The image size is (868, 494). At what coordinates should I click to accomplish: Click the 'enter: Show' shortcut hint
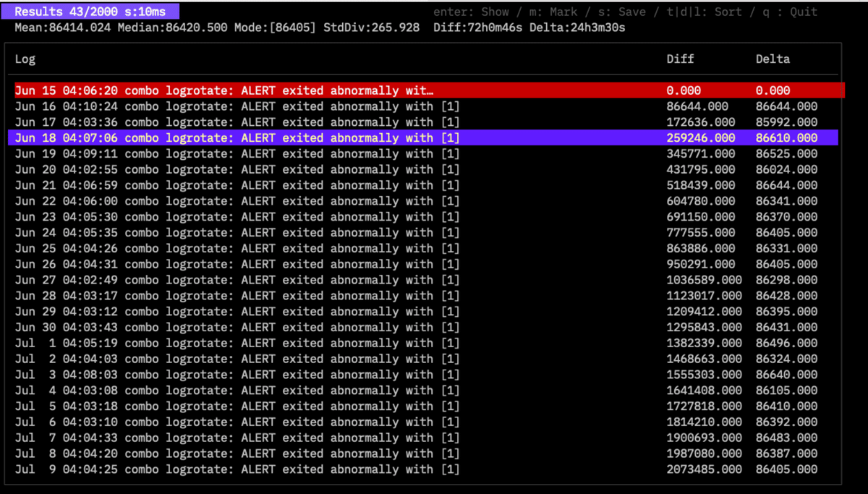point(471,12)
